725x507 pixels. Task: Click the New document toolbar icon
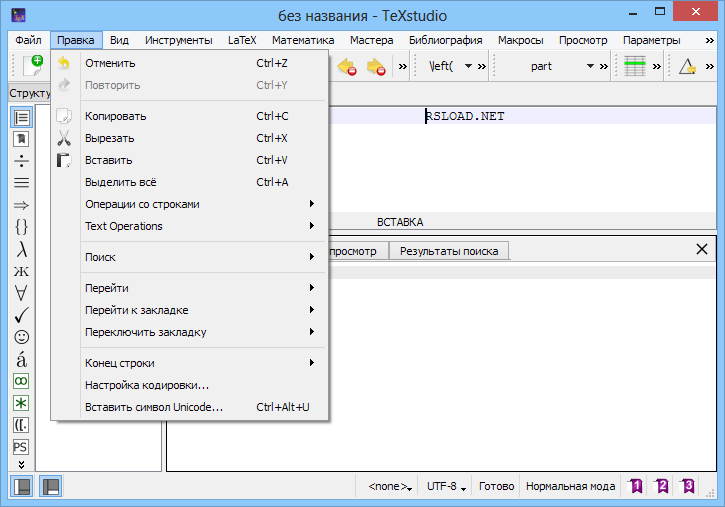click(x=33, y=66)
